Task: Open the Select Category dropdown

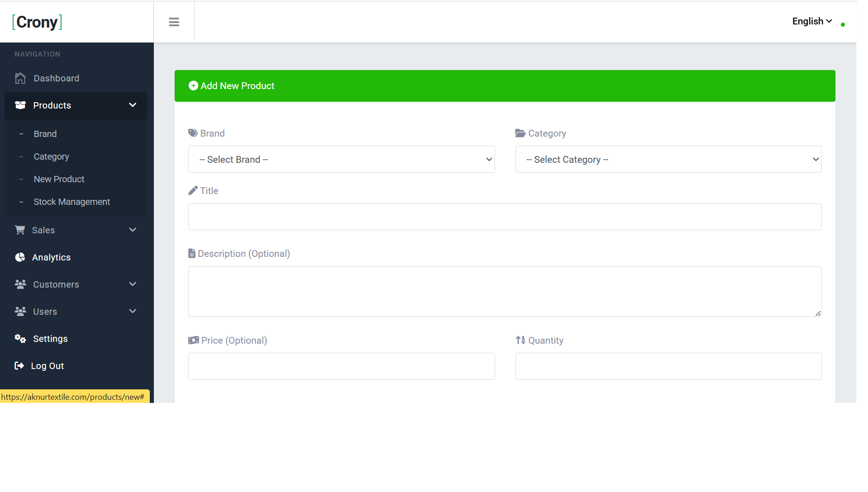Action: [668, 159]
